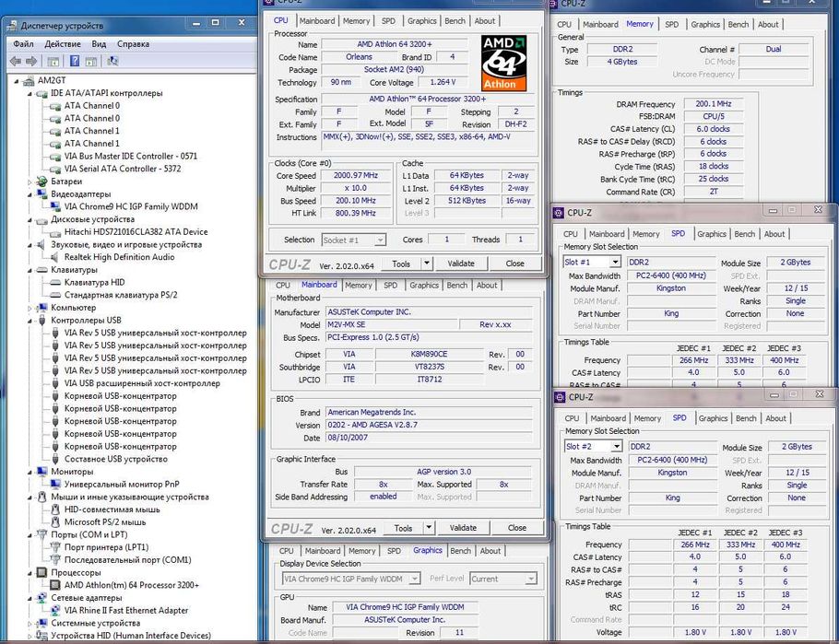The width and height of the screenshot is (839, 644).
Task: Click Close in the Motherboard CPU-Z window
Action: tap(517, 528)
